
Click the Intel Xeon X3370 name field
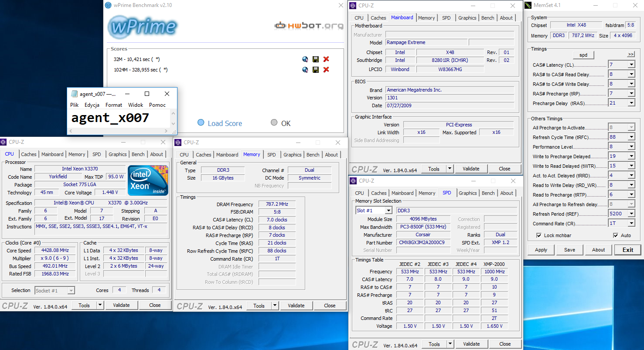point(80,169)
